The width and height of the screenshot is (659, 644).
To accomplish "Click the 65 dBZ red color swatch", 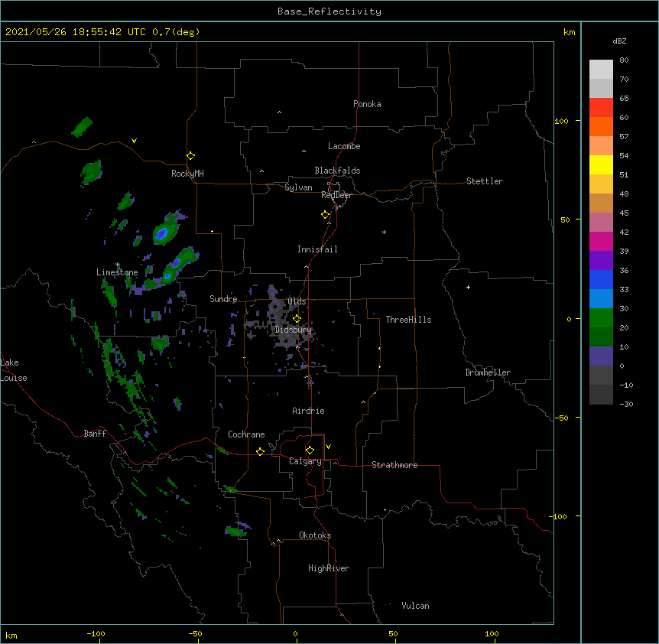I will pyautogui.click(x=601, y=107).
